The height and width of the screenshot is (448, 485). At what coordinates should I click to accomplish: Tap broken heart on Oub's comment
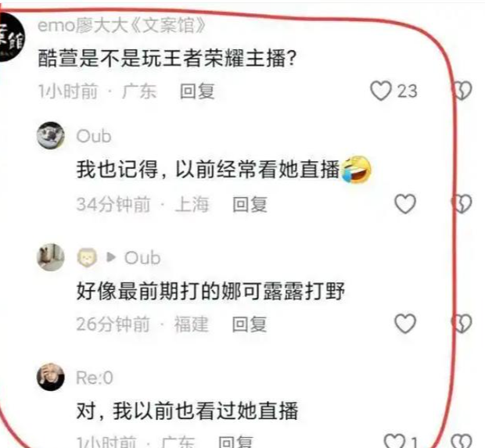pyautogui.click(x=462, y=204)
